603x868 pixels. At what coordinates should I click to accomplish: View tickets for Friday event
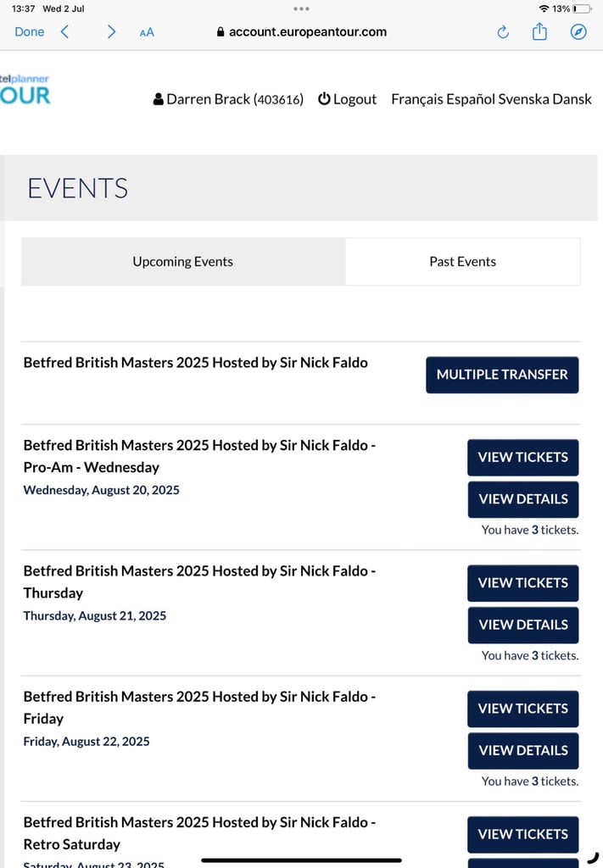522,709
